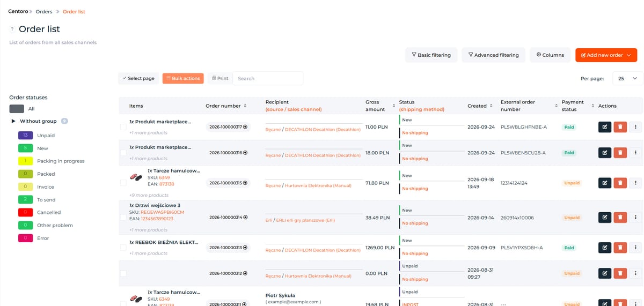Delete order 2026-100000313 with the trash button
The height and width of the screenshot is (306, 644).
click(620, 248)
